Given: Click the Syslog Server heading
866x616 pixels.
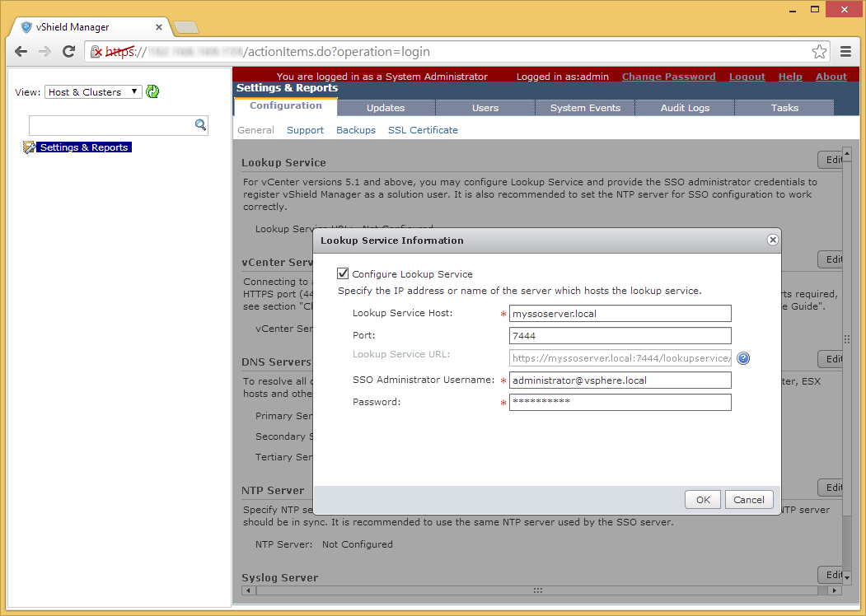Looking at the screenshot, I should tap(280, 577).
